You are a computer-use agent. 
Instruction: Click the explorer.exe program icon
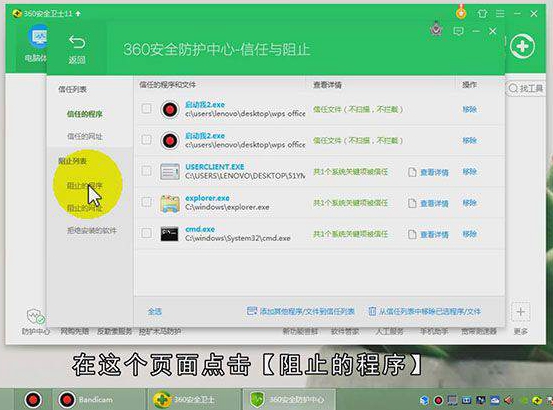170,203
